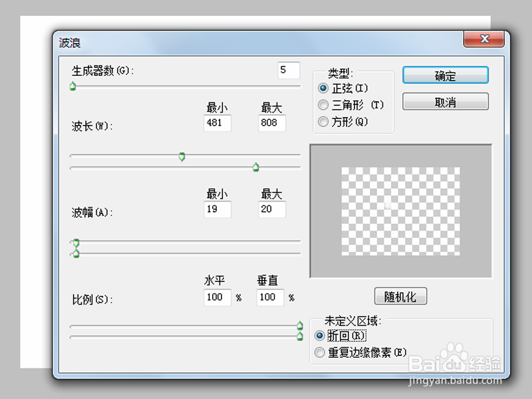The height and width of the screenshot is (399, 532).
Task: Click the 生成器数 slider handle
Action: 72,86
